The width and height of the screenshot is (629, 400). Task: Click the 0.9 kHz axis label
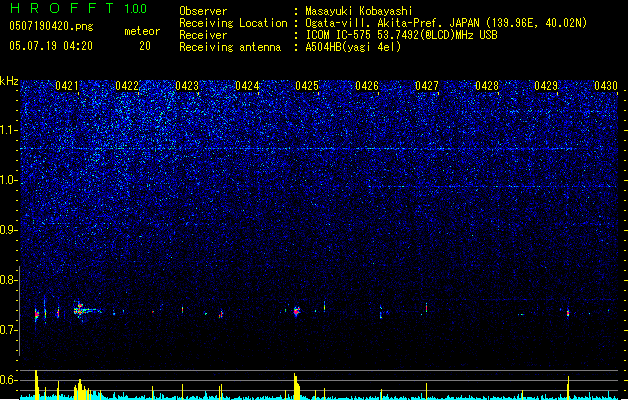tap(8, 230)
